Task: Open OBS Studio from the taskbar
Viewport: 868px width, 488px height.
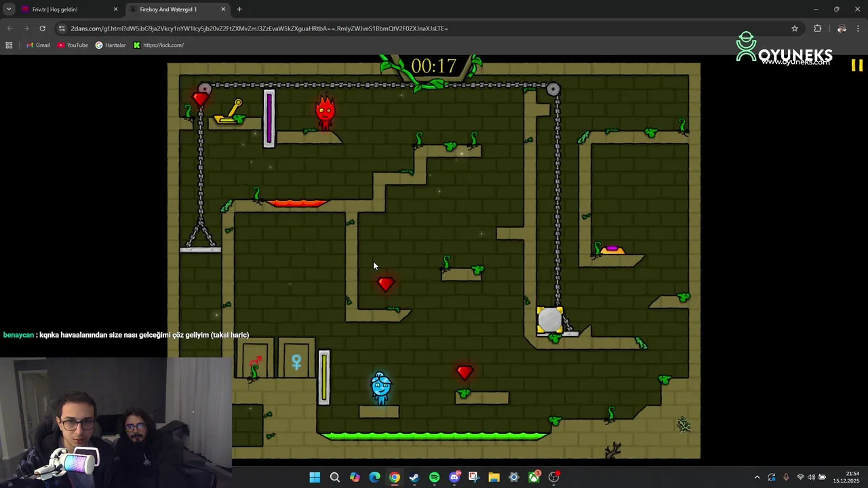Action: [554, 477]
